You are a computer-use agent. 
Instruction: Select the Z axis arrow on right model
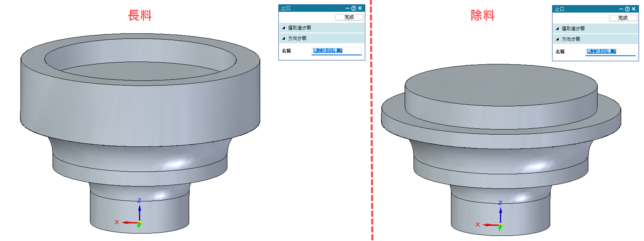pyautogui.click(x=500, y=215)
